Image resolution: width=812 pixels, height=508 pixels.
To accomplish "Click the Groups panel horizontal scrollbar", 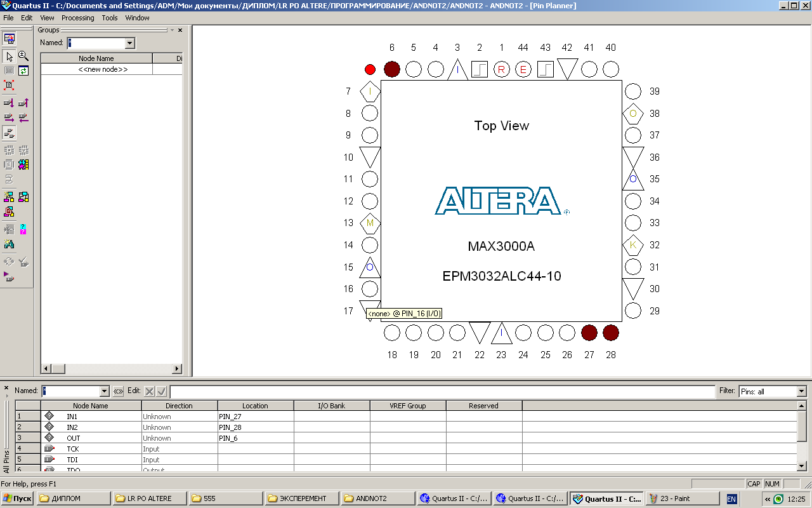I will [x=112, y=368].
